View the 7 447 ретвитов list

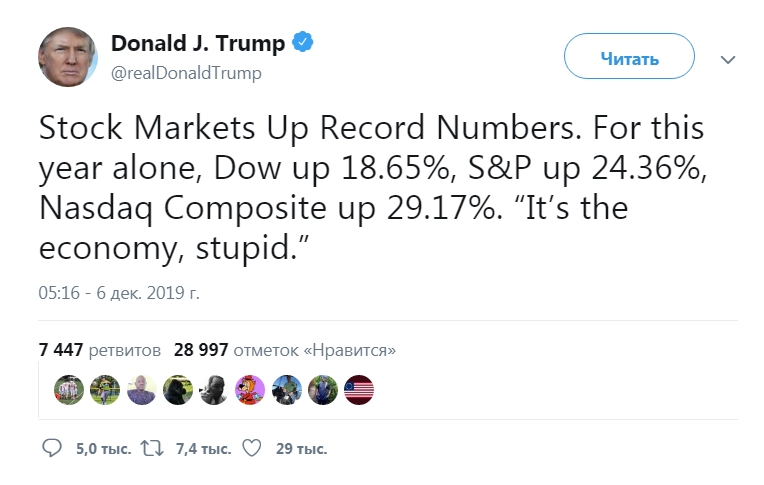[99, 350]
